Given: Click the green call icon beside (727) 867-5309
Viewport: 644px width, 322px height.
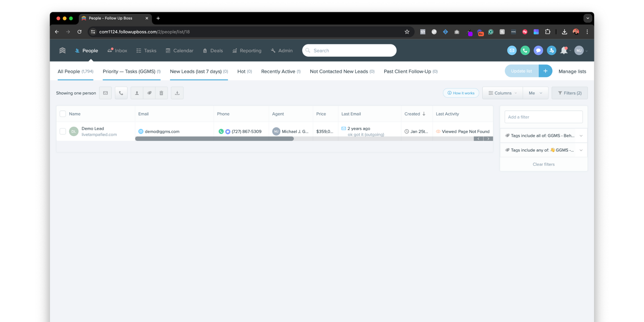Looking at the screenshot, I should (221, 131).
